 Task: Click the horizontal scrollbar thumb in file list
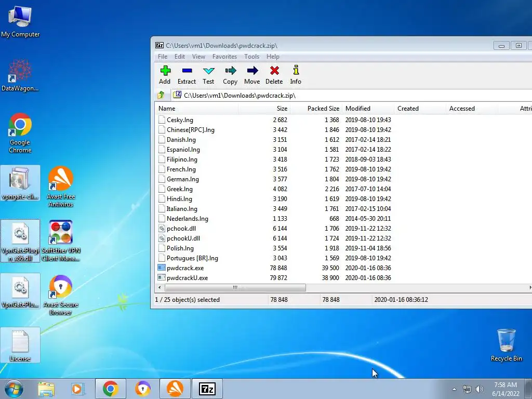click(x=235, y=288)
